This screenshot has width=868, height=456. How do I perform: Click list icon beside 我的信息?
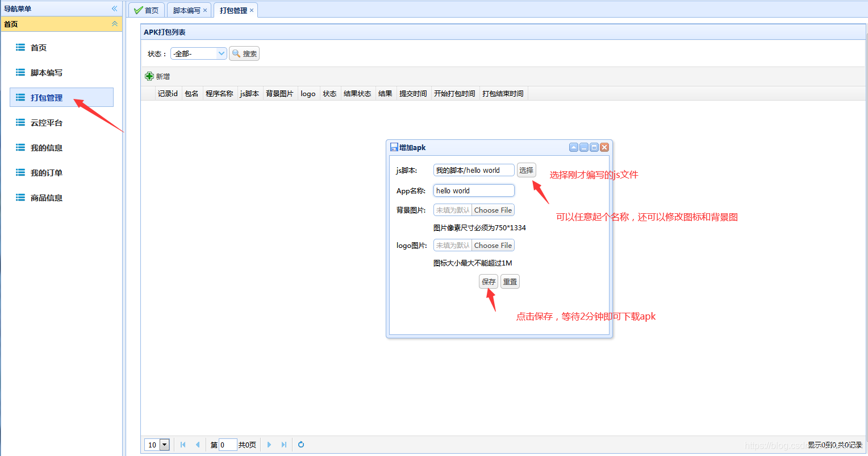point(20,147)
